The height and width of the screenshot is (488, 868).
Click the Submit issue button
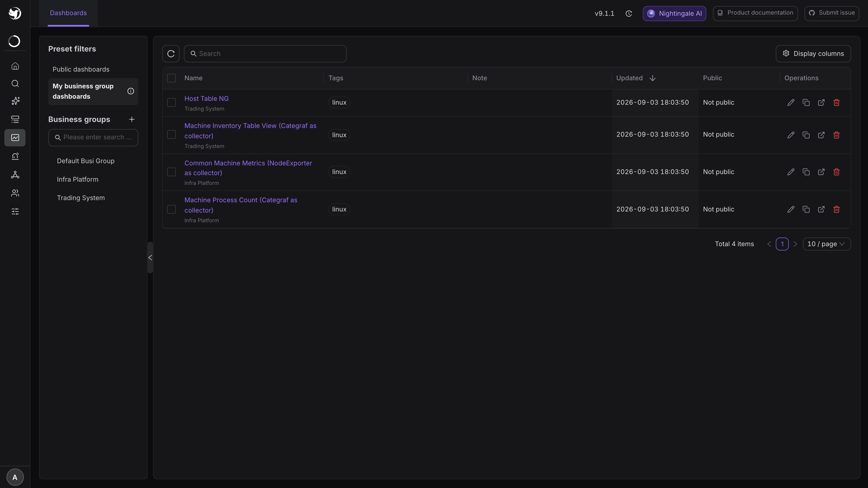coord(832,13)
